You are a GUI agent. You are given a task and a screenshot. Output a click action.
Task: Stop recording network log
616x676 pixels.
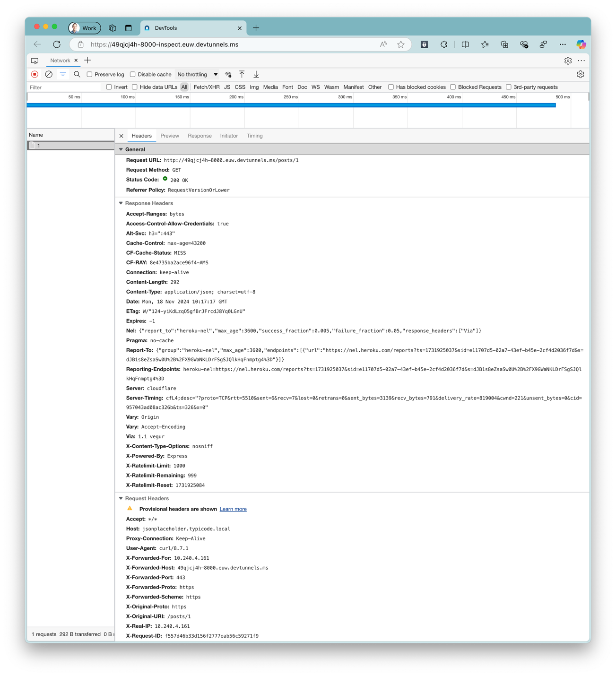34,74
